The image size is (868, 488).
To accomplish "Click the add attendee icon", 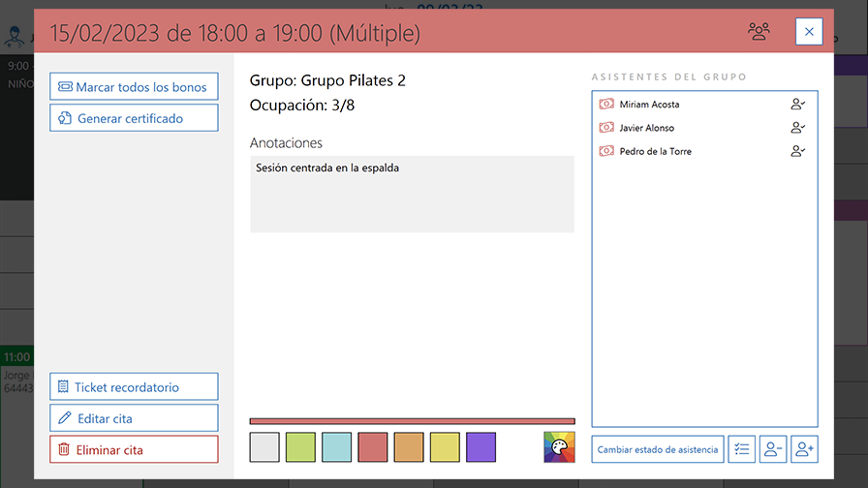I will tap(804, 449).
